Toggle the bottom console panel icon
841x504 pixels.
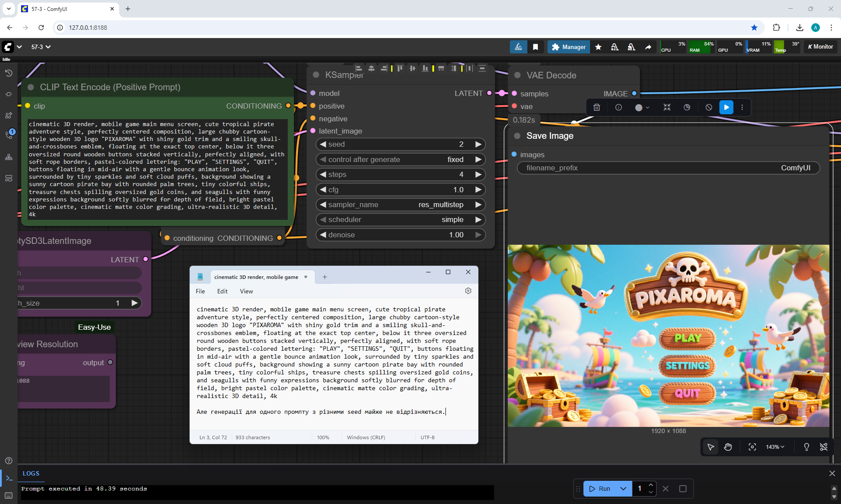pyautogui.click(x=9, y=478)
